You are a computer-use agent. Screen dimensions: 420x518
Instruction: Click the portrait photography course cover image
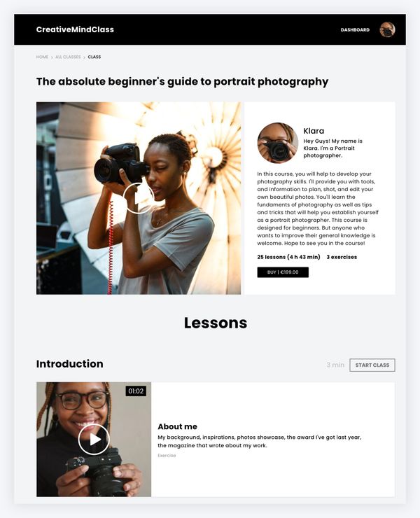(x=139, y=198)
